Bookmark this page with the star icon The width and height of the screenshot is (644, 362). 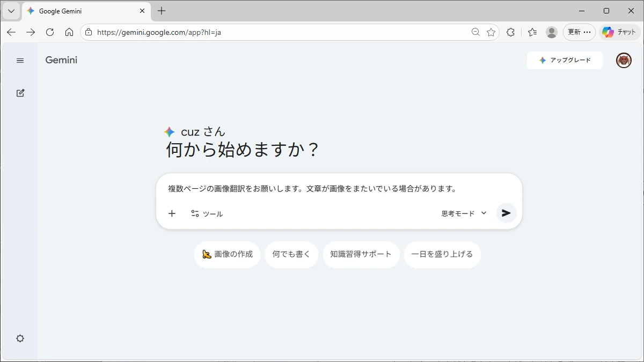tap(491, 32)
